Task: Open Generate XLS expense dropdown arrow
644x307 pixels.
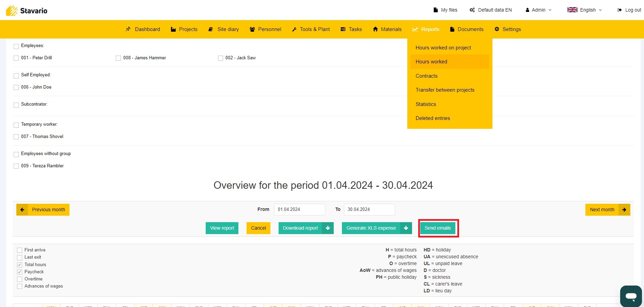Action: tap(406, 228)
